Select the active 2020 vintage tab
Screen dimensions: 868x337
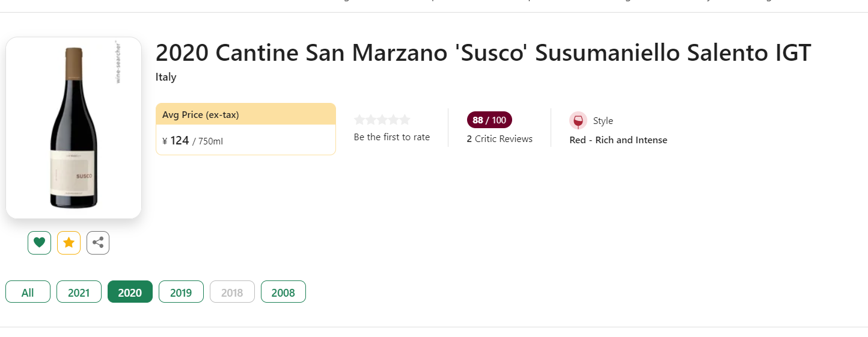point(130,292)
